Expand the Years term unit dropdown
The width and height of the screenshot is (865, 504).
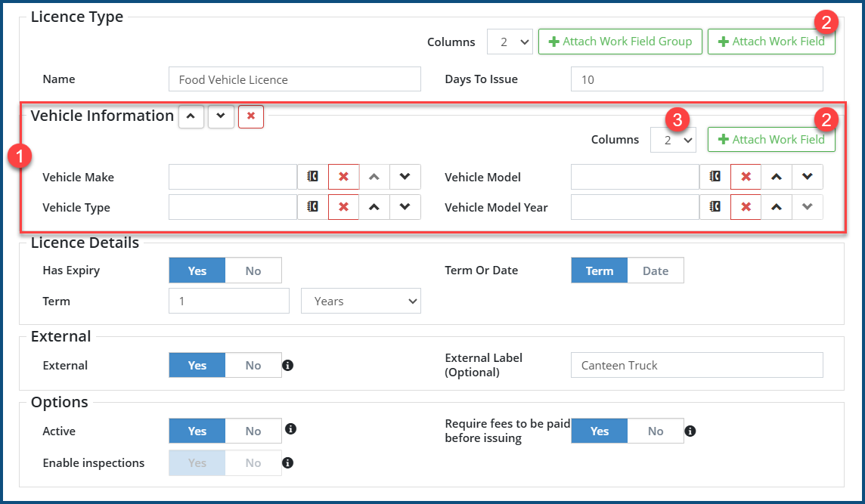point(361,301)
